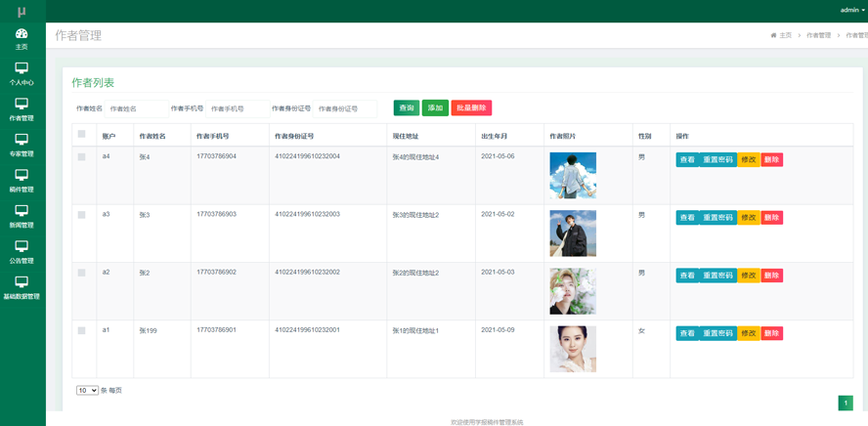
Task: Click the 新闻管理 monitor icon
Action: tap(22, 210)
